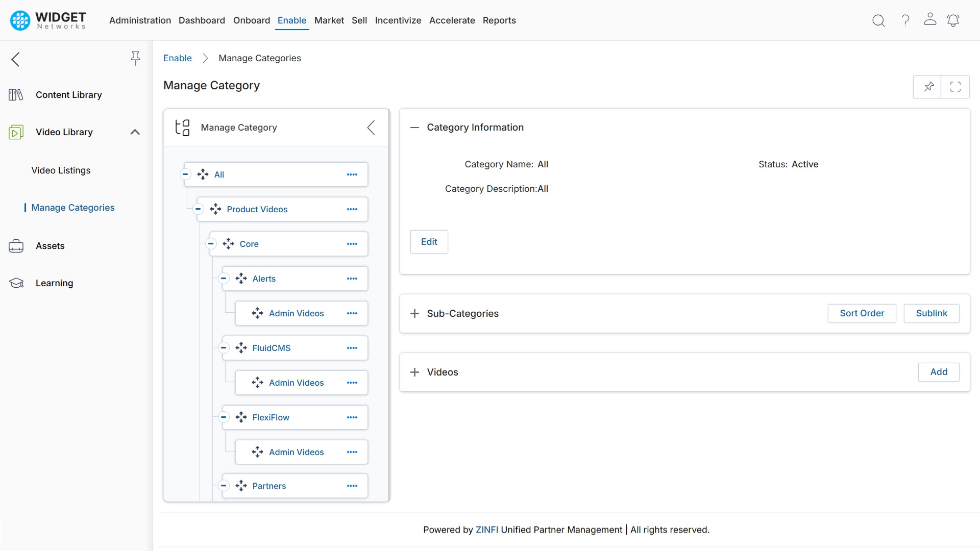
Task: Open the global search
Action: (878, 20)
